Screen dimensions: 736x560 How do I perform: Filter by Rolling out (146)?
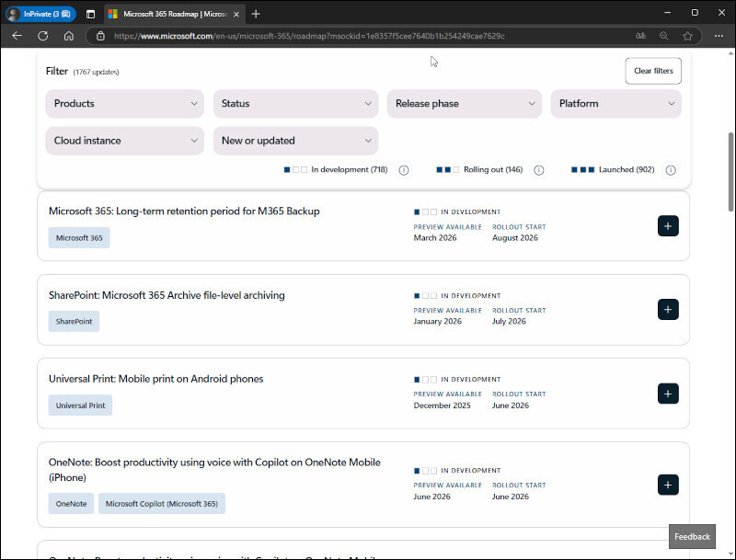tap(479, 170)
